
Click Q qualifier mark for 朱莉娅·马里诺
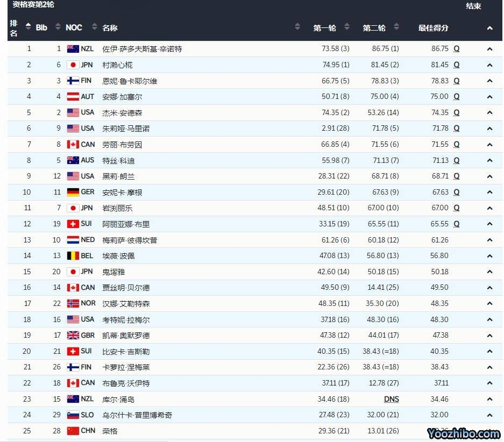[x=456, y=129]
